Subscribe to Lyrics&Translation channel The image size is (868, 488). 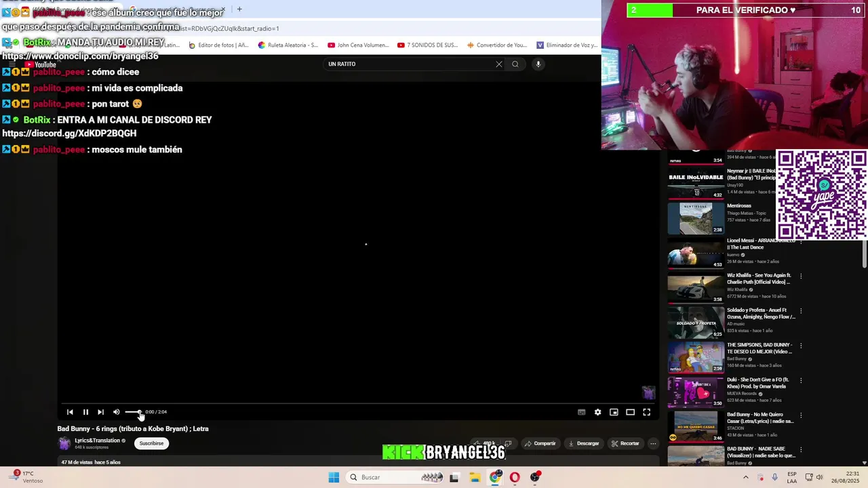[151, 443]
